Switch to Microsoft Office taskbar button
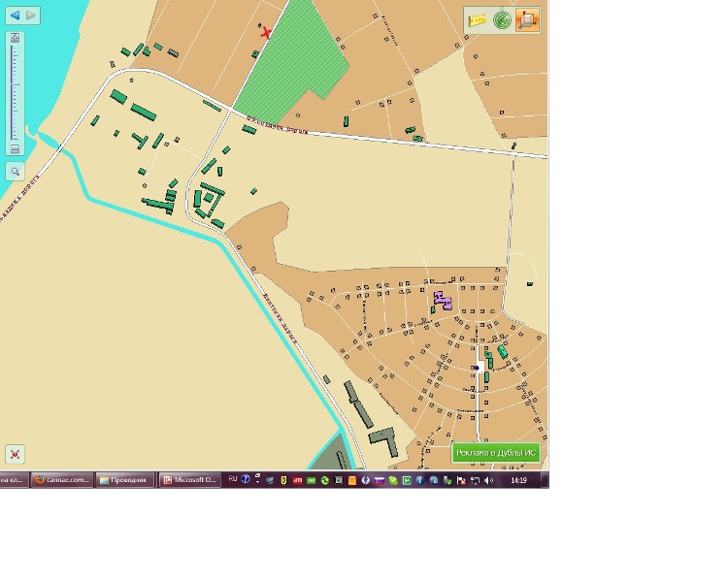728x582 pixels. [x=189, y=480]
